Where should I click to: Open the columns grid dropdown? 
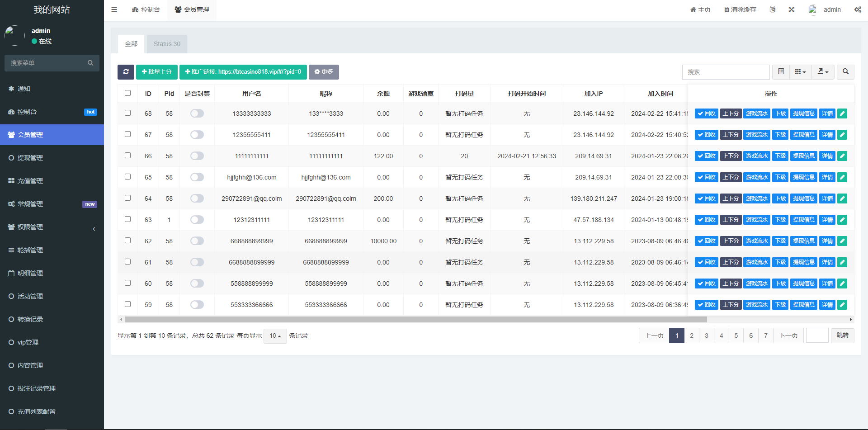tap(800, 72)
